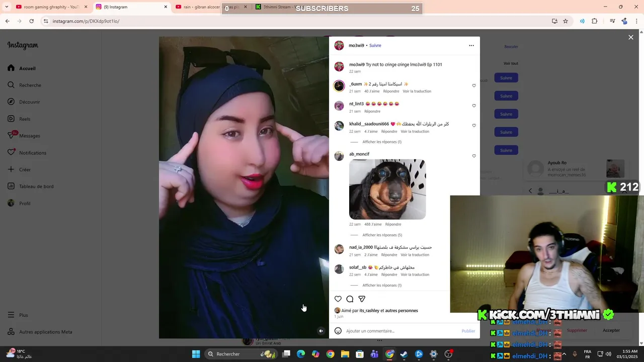The image size is (644, 362).
Task: Reply to _6uxm's comment
Action: (391, 92)
